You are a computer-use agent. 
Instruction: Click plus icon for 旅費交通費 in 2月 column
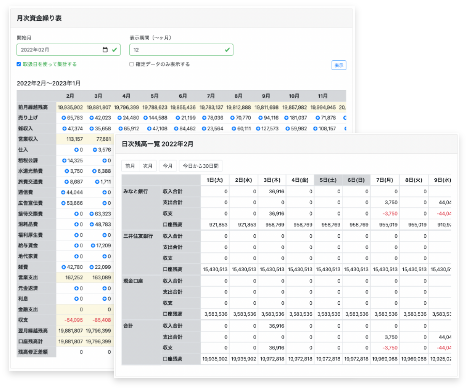click(67, 182)
